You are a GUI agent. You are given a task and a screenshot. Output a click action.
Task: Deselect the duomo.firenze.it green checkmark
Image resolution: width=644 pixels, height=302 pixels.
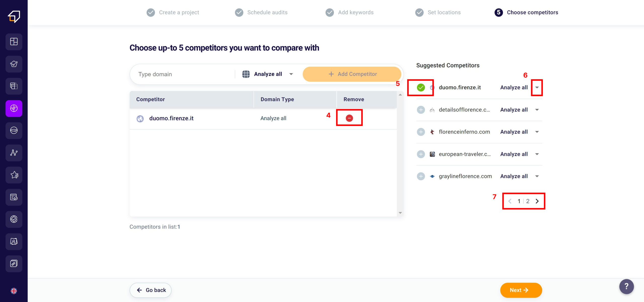coord(421,87)
